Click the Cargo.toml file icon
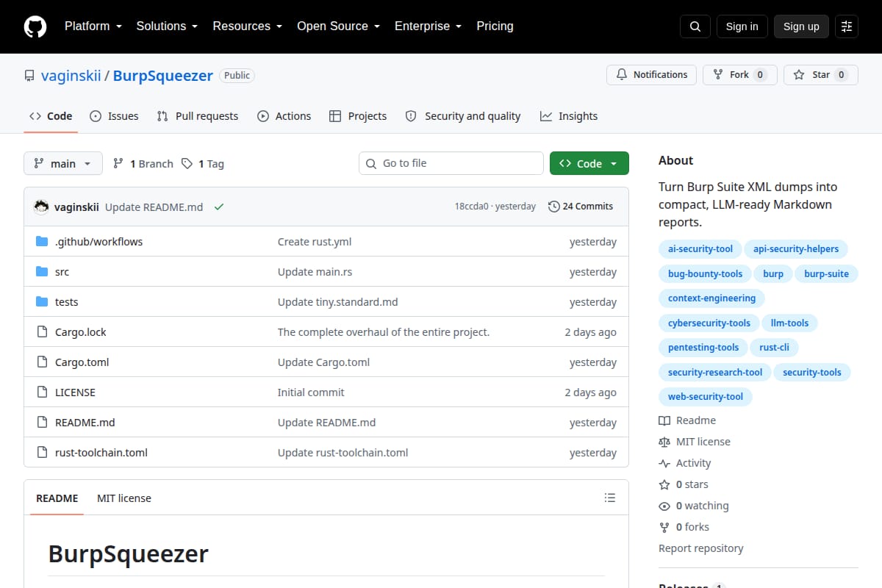The height and width of the screenshot is (588, 882). [42, 362]
